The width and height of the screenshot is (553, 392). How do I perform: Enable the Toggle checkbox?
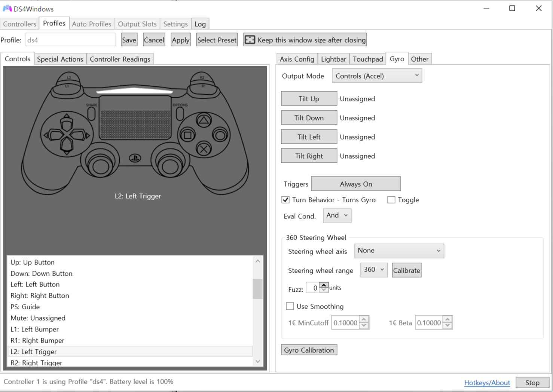click(x=391, y=200)
